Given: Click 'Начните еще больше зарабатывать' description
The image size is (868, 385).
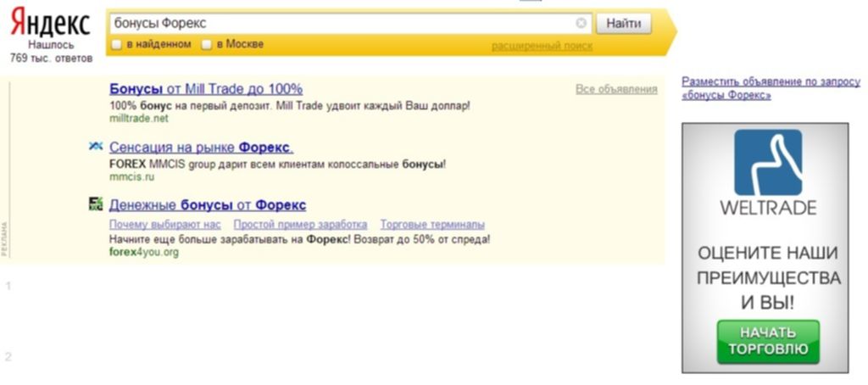Looking at the screenshot, I should pyautogui.click(x=299, y=239).
